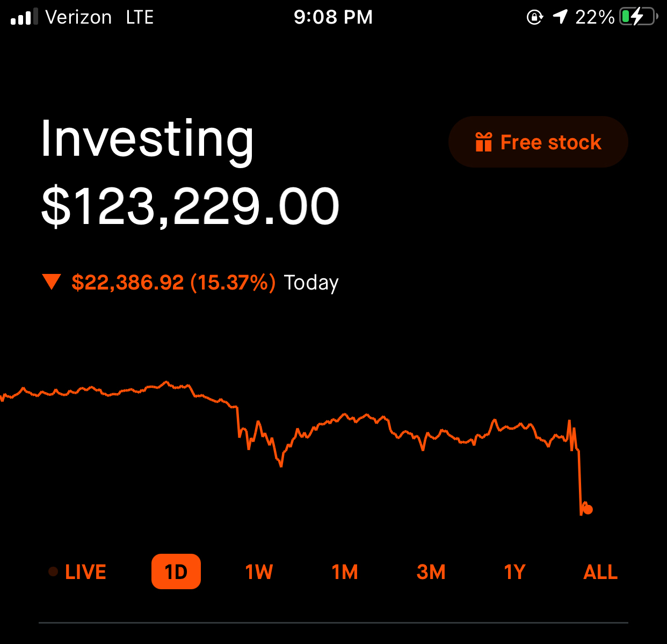This screenshot has height=644, width=667.
Task: Tap the orange dot at chart's end
Action: click(x=588, y=509)
